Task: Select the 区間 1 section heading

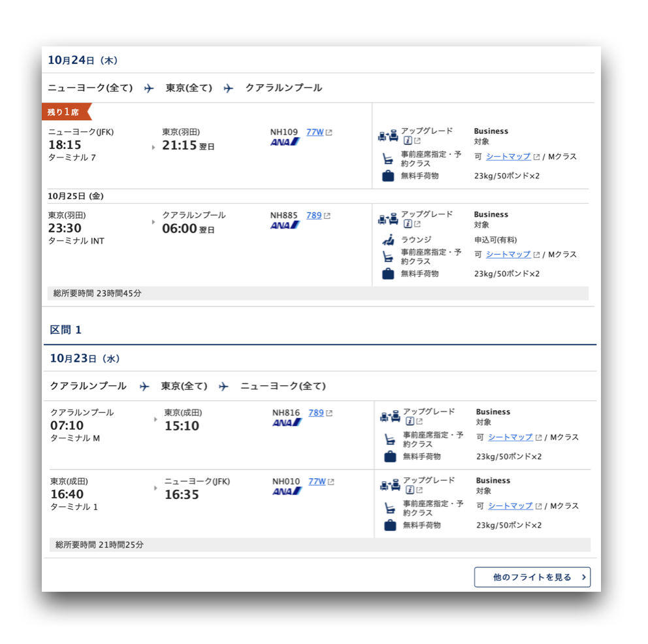Action: (66, 330)
